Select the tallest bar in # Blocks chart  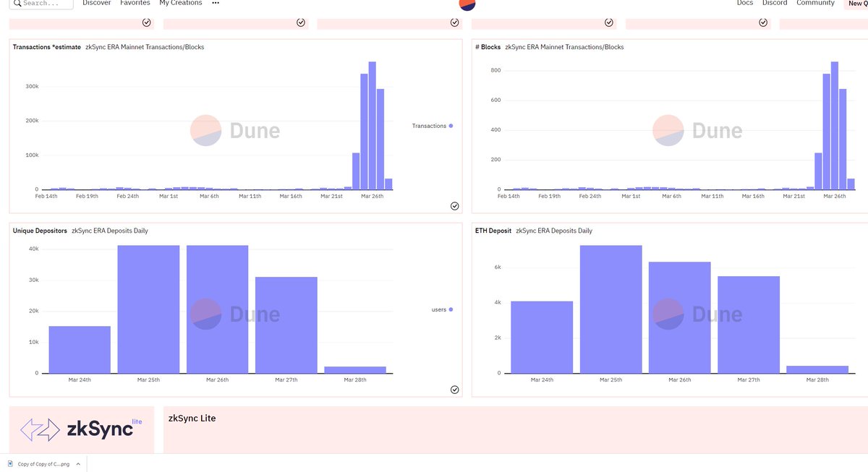(x=834, y=126)
